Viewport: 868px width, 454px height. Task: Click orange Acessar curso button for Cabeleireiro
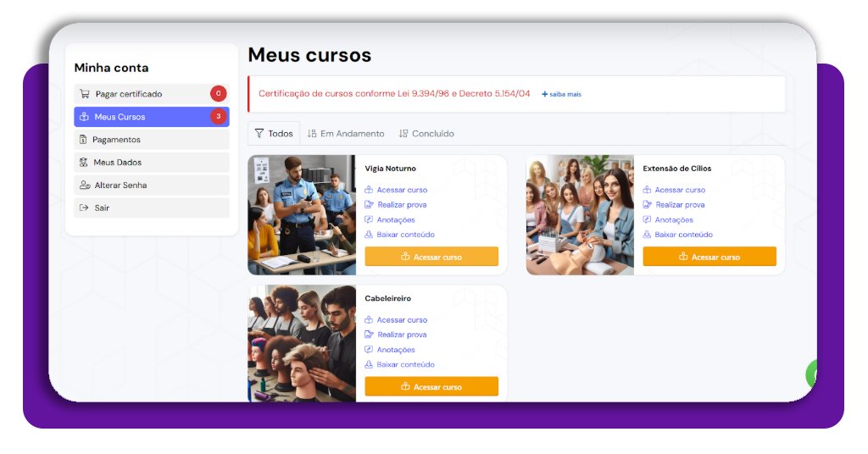click(431, 386)
